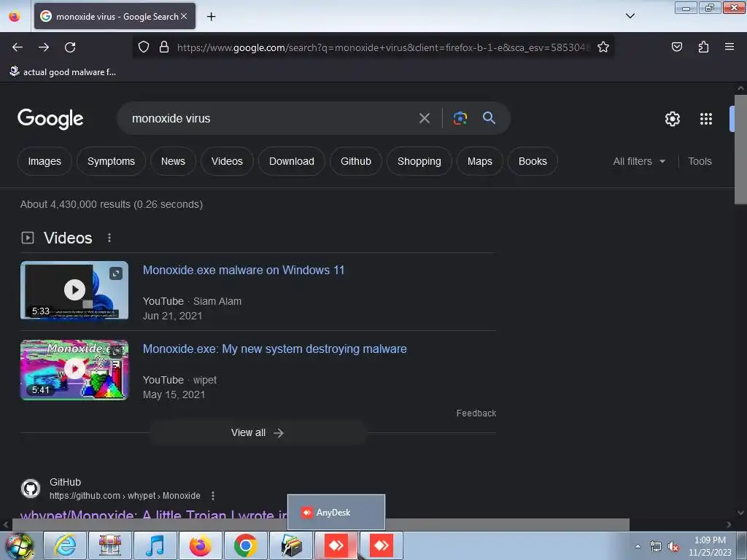Open WinRAR archive app in taskbar
The height and width of the screenshot is (560, 747).
pyautogui.click(x=290, y=545)
